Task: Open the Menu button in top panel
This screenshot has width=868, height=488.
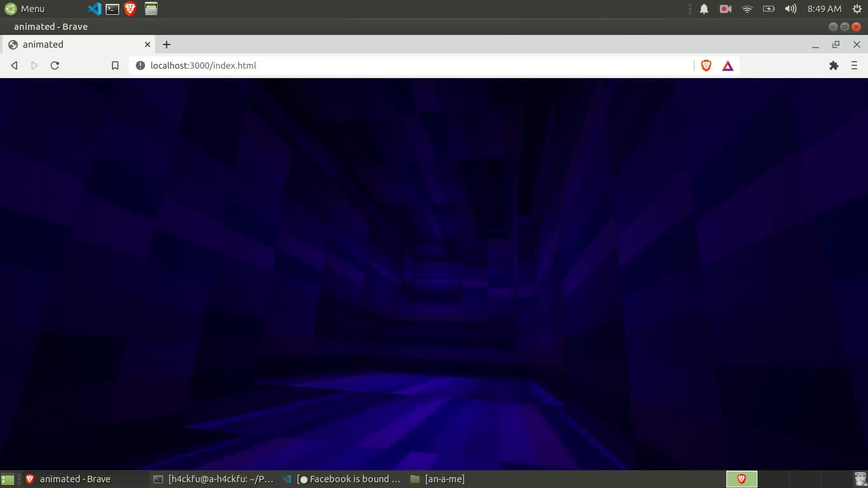Action: [x=25, y=9]
